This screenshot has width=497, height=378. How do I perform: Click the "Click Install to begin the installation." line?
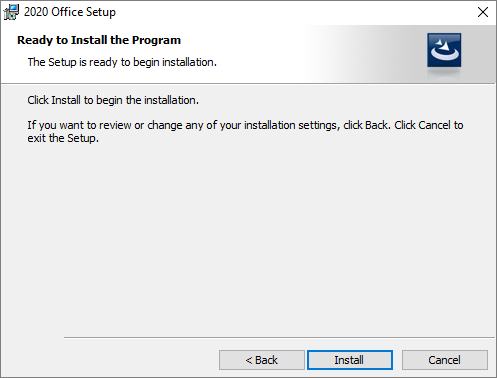(x=113, y=100)
